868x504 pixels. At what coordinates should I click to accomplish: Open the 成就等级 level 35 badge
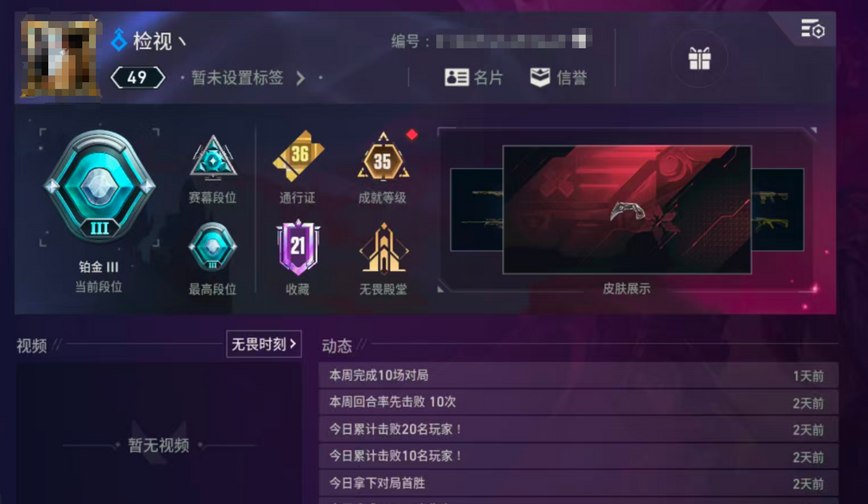click(383, 158)
